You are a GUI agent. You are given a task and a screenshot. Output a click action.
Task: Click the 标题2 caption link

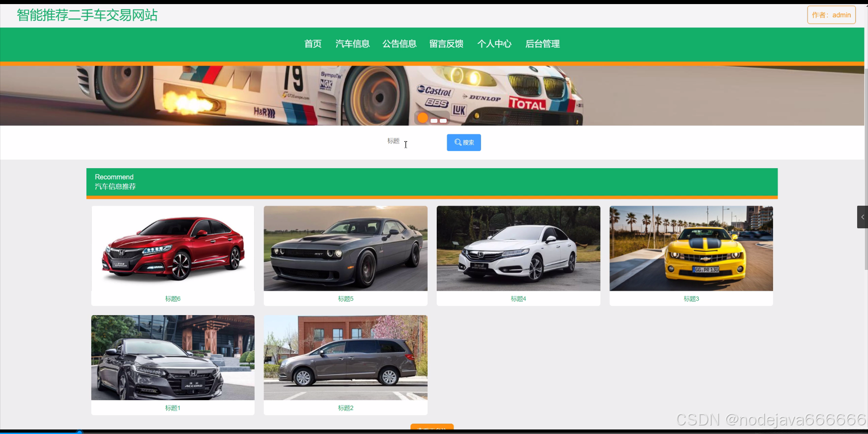[x=345, y=408]
